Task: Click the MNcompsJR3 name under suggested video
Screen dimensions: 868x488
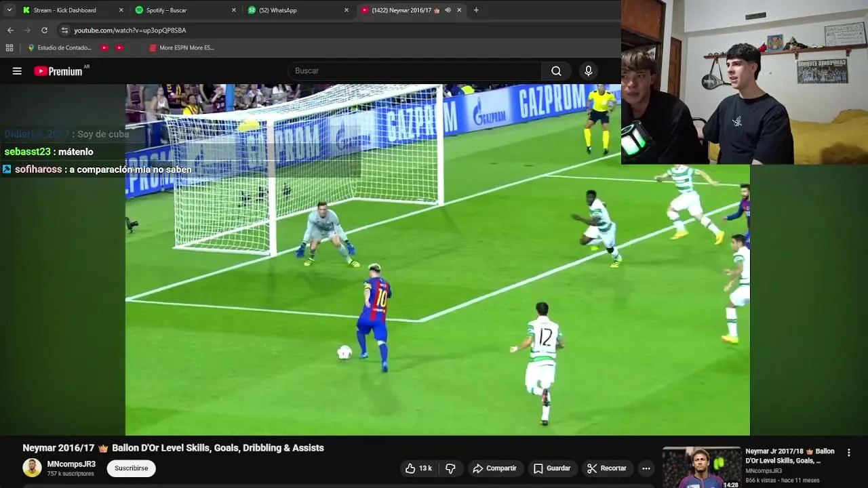Action: pyautogui.click(x=764, y=471)
